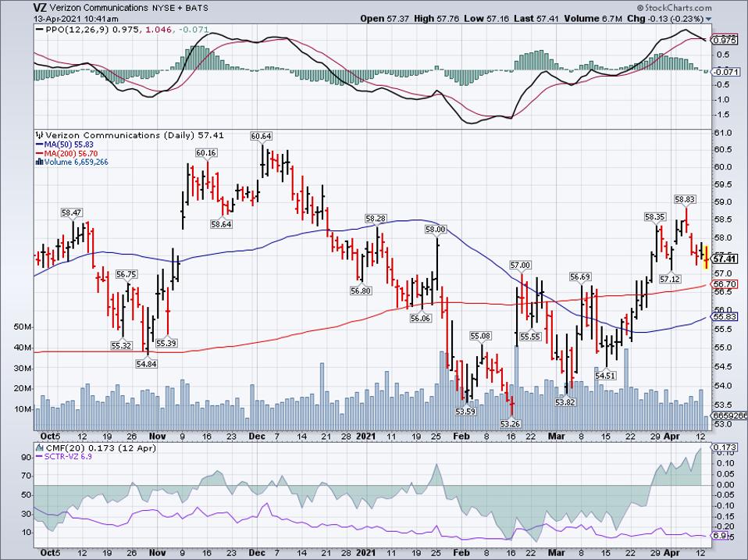Click the 60.16 high price label
Viewport: 748px width, 560px height.
pos(206,153)
